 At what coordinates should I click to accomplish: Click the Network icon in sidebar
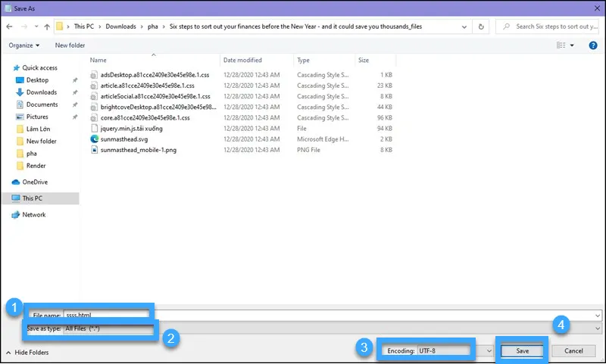(15, 215)
